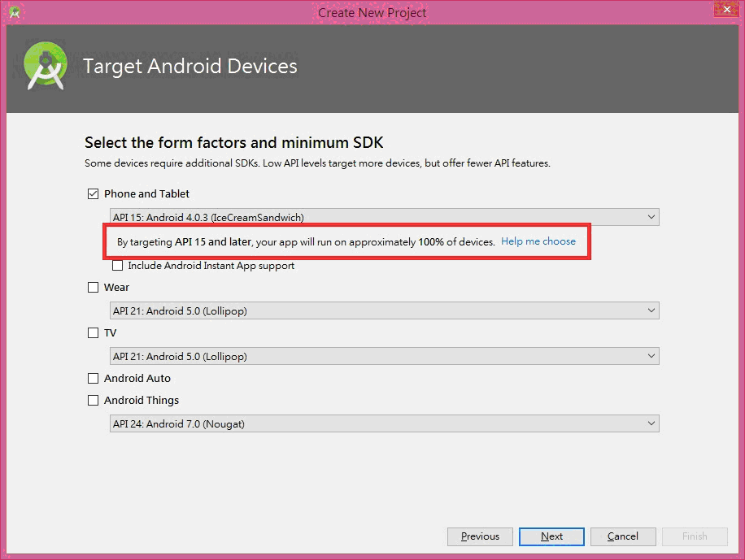This screenshot has width=745, height=560.
Task: Click the 'Android Things' label text
Action: [x=142, y=401]
